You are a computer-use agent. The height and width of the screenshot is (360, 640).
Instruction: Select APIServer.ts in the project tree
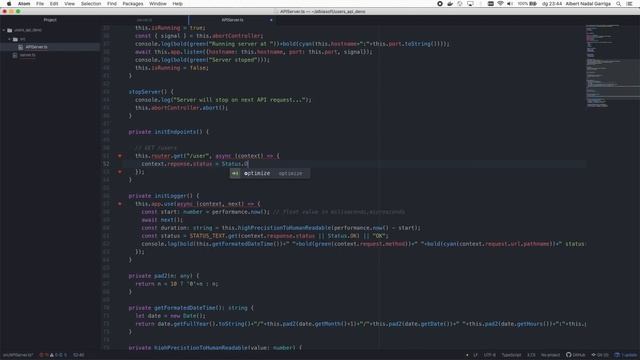[50, 47]
